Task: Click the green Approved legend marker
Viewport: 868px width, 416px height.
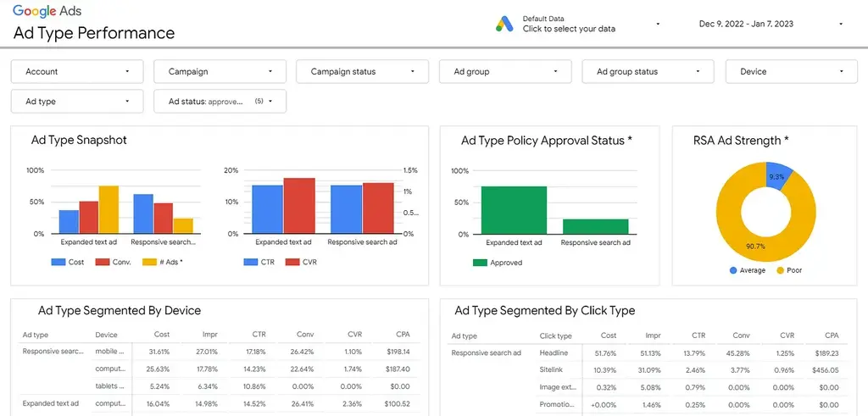Action: [x=479, y=263]
